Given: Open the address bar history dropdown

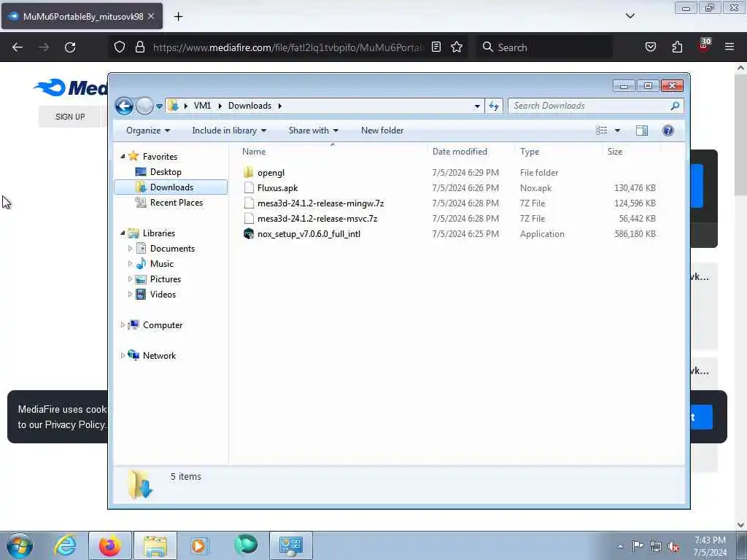Looking at the screenshot, I should (477, 106).
